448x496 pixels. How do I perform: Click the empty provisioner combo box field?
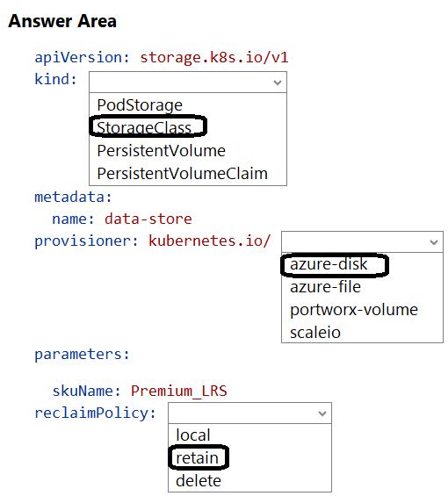tap(362, 242)
